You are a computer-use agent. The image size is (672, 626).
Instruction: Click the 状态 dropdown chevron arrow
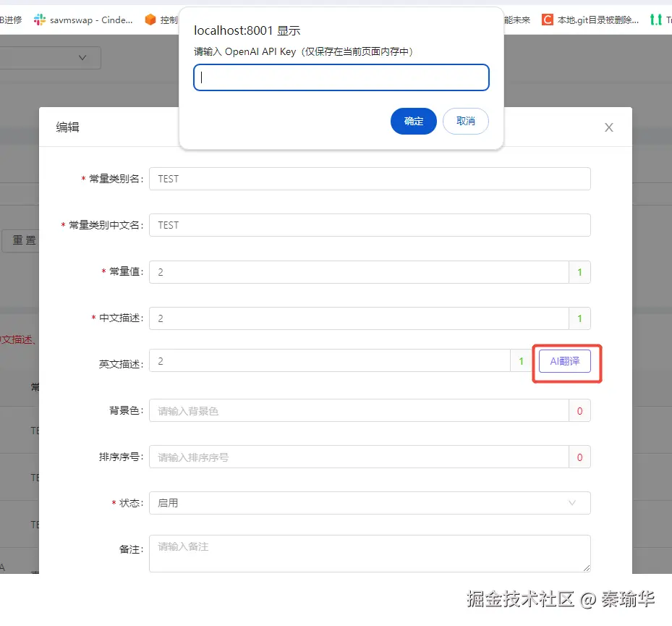point(571,503)
